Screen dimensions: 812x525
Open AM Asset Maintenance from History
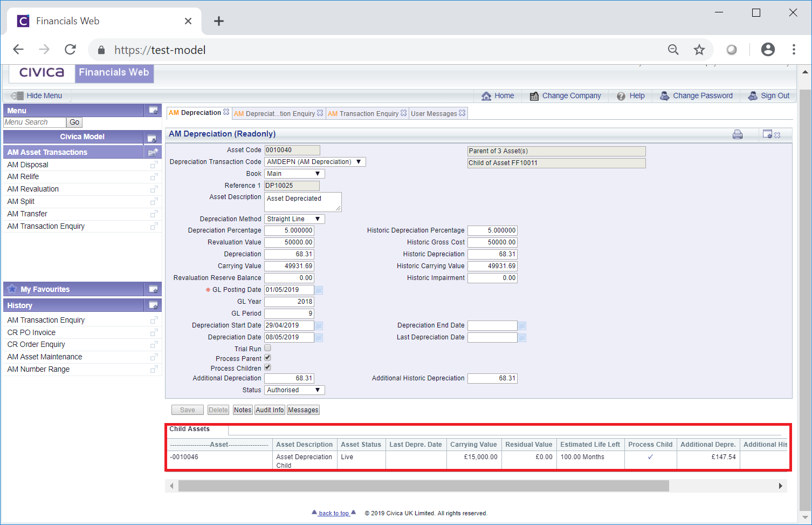pos(45,357)
